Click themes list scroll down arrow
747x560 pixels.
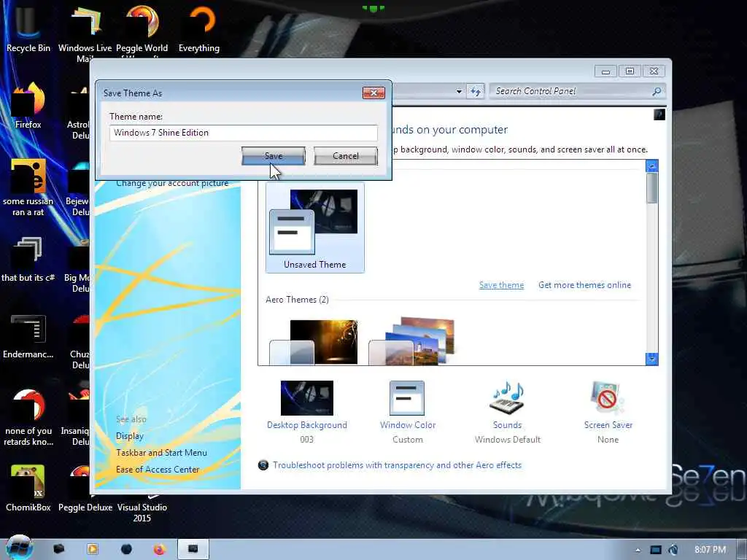tap(651, 359)
